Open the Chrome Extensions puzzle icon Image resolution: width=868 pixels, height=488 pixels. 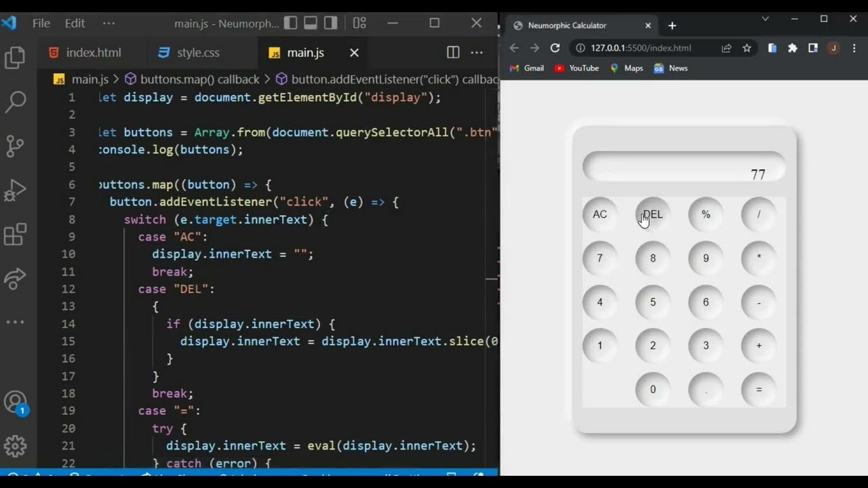point(793,48)
